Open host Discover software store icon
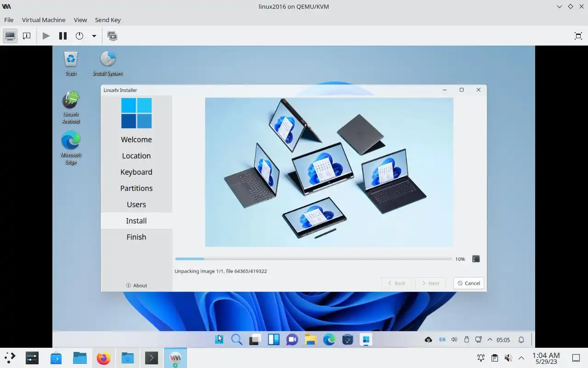Image resolution: width=588 pixels, height=368 pixels. (x=56, y=358)
